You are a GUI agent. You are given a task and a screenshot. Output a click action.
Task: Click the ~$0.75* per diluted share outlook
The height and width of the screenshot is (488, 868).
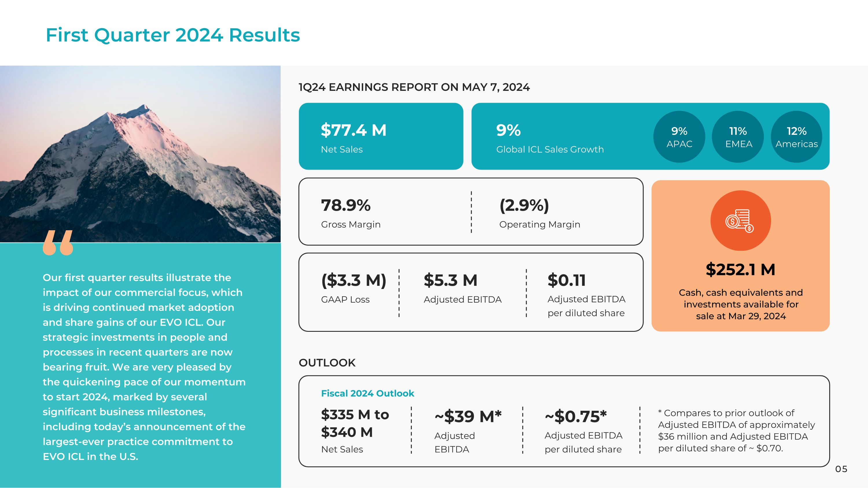(576, 417)
